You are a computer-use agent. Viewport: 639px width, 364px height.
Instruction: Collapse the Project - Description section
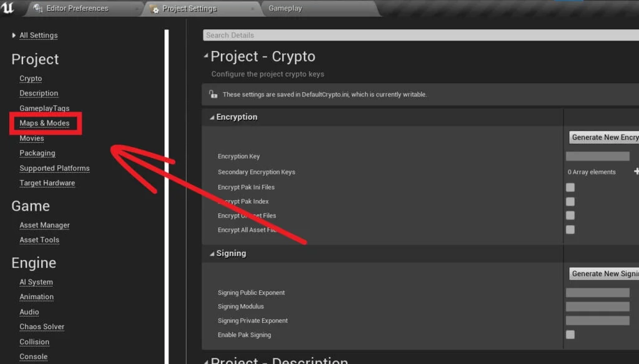(x=206, y=361)
